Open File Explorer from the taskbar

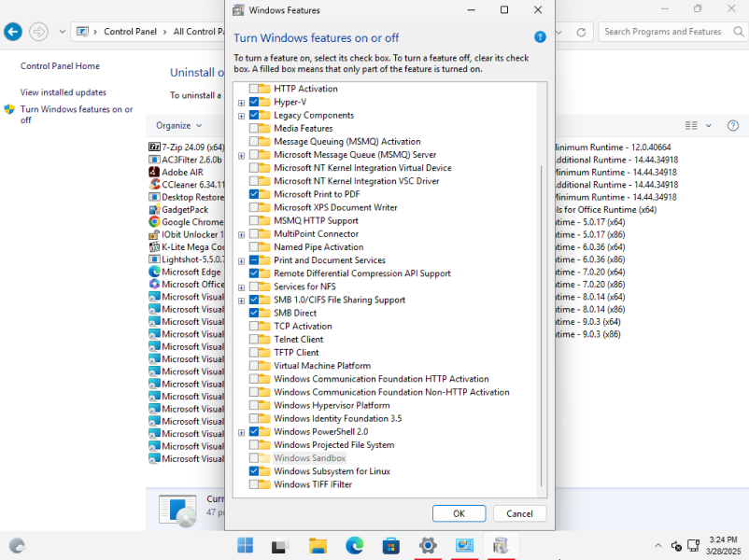318,545
